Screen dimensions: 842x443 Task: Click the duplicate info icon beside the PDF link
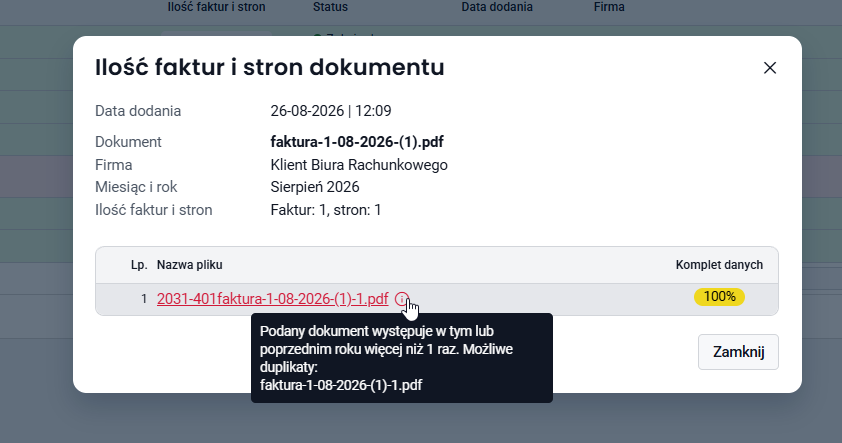click(x=402, y=299)
